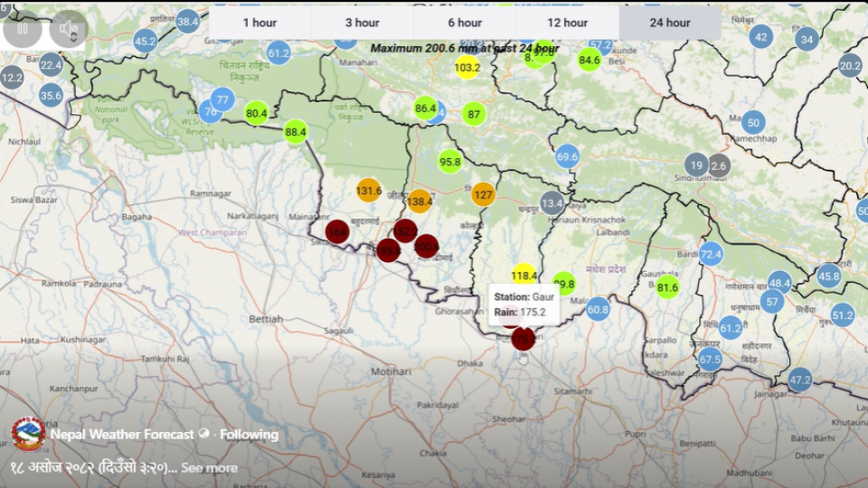Switch to 3 hour rainfall tab
This screenshot has width=868, height=488.
tap(363, 23)
